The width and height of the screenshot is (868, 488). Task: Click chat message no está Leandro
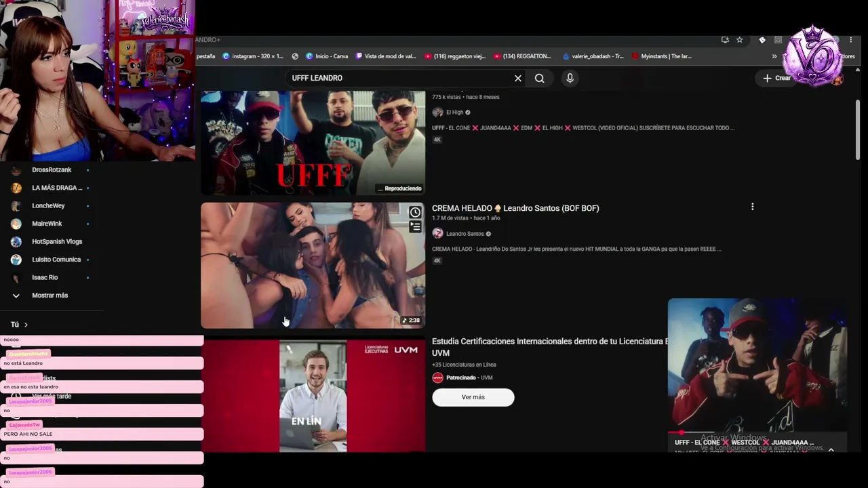coord(23,363)
